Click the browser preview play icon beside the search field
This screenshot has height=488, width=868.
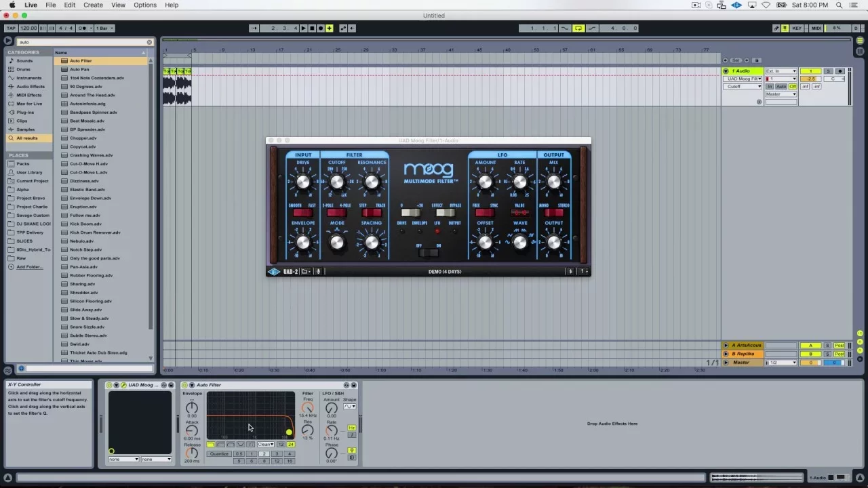point(7,41)
